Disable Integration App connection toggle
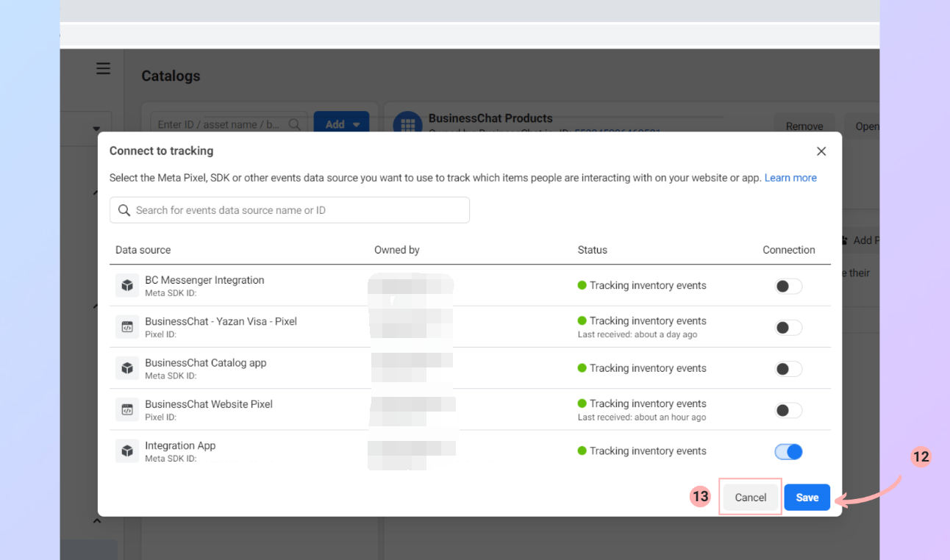This screenshot has height=560, width=950. click(788, 452)
